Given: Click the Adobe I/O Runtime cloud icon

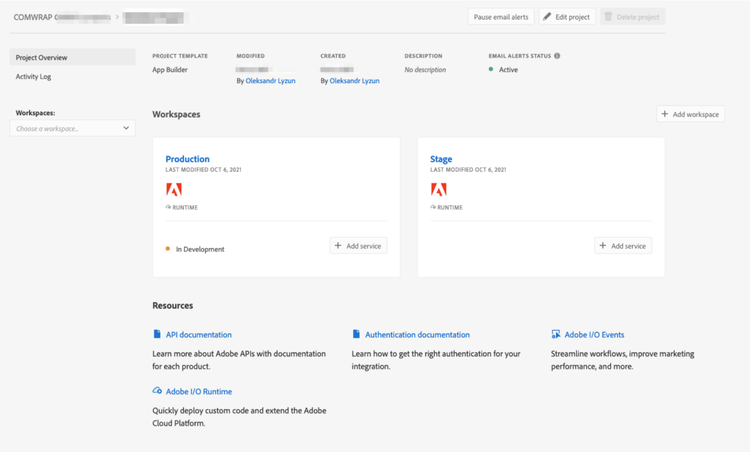Looking at the screenshot, I should 157,391.
